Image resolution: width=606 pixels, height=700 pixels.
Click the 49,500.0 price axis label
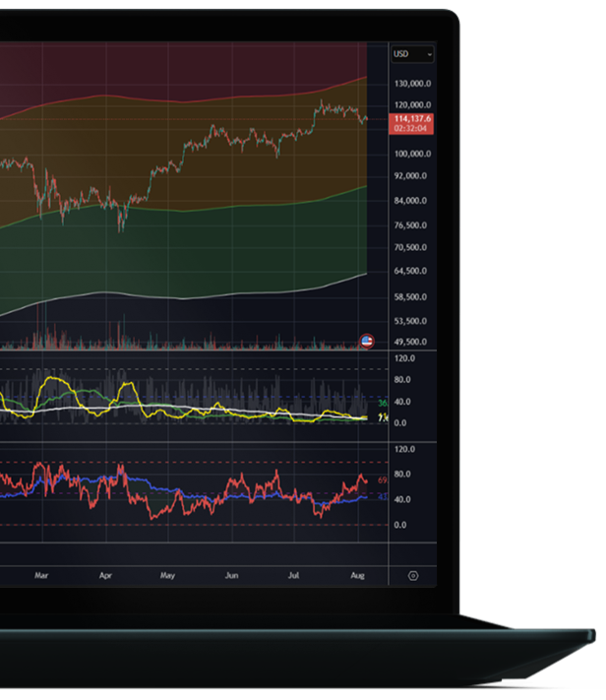coord(410,342)
